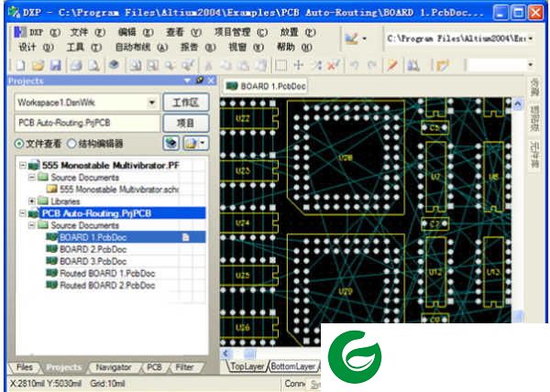Click component U28 on the PCB
Image resolution: width=550 pixels, height=392 pixels.
coord(346,158)
